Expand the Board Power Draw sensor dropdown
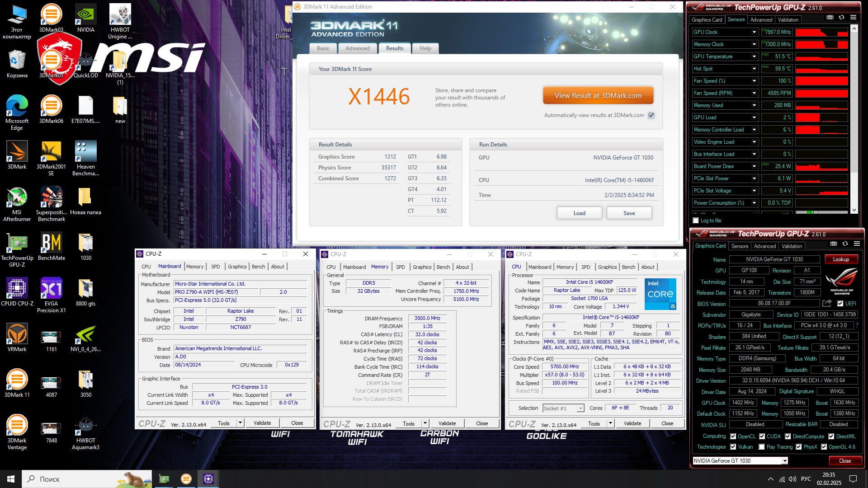Screen dimensions: 868x488 [x=754, y=166]
